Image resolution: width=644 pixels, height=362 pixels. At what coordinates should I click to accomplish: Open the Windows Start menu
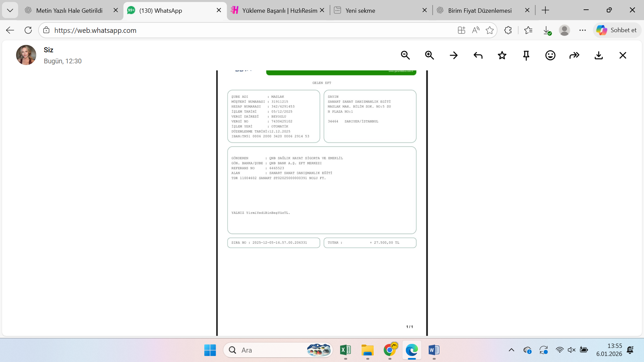click(210, 350)
